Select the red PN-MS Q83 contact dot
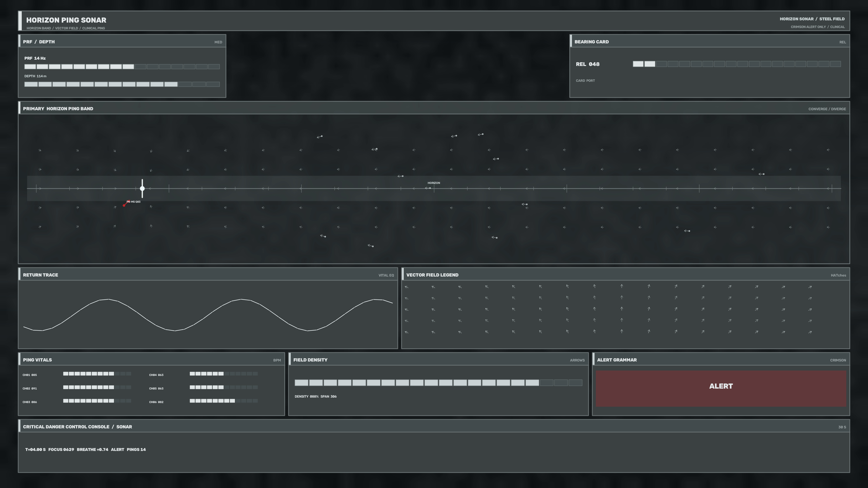The width and height of the screenshot is (868, 488). (x=124, y=205)
